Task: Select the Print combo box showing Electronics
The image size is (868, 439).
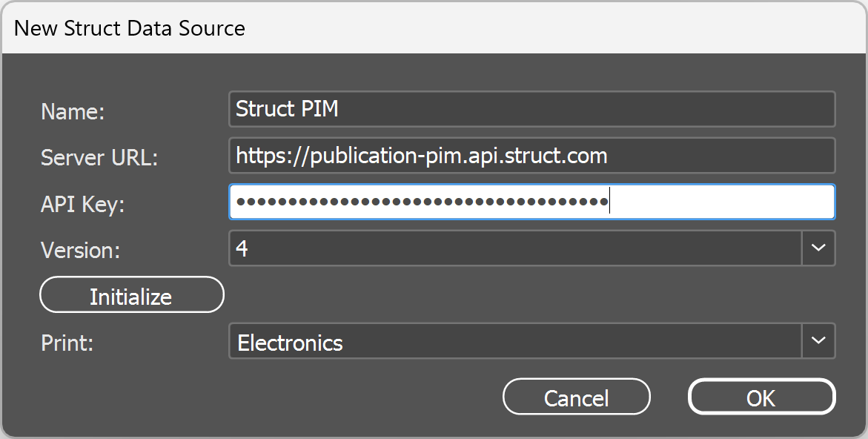Action: tap(519, 340)
